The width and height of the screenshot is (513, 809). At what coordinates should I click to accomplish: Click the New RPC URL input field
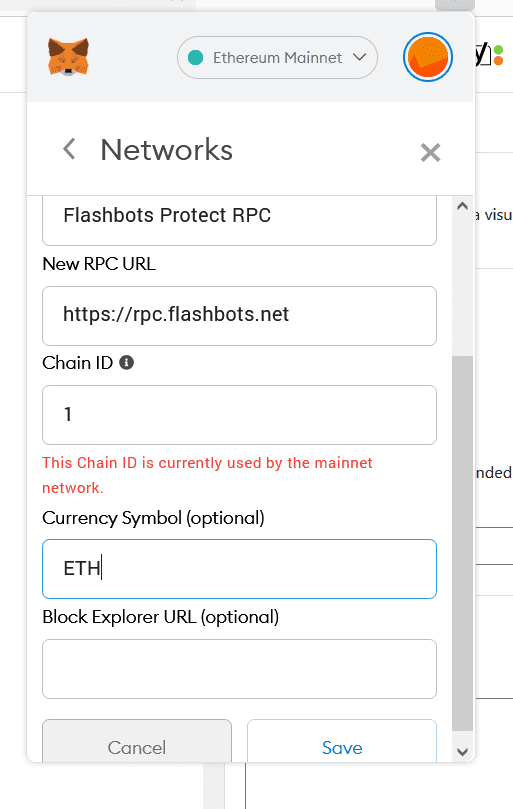pyautogui.click(x=239, y=316)
